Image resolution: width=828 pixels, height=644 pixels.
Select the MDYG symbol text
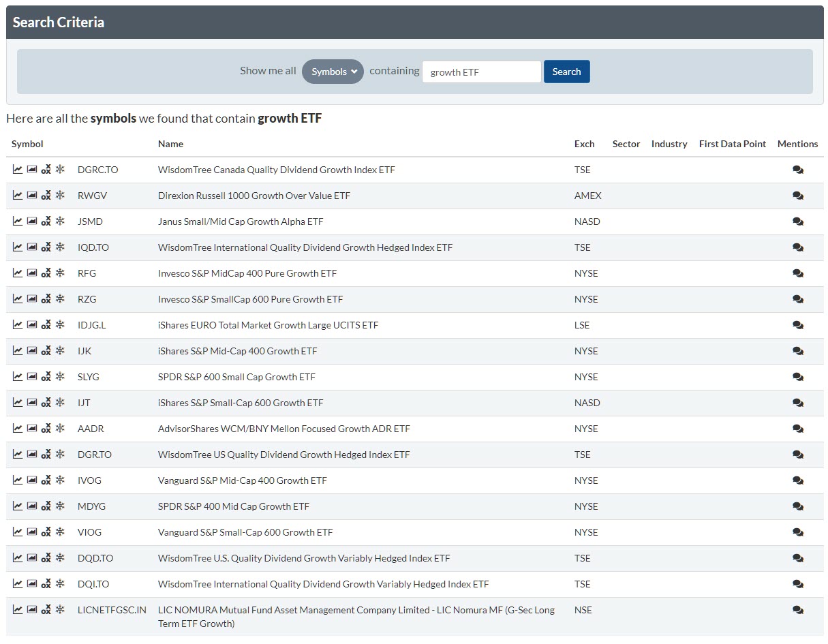pyautogui.click(x=92, y=506)
